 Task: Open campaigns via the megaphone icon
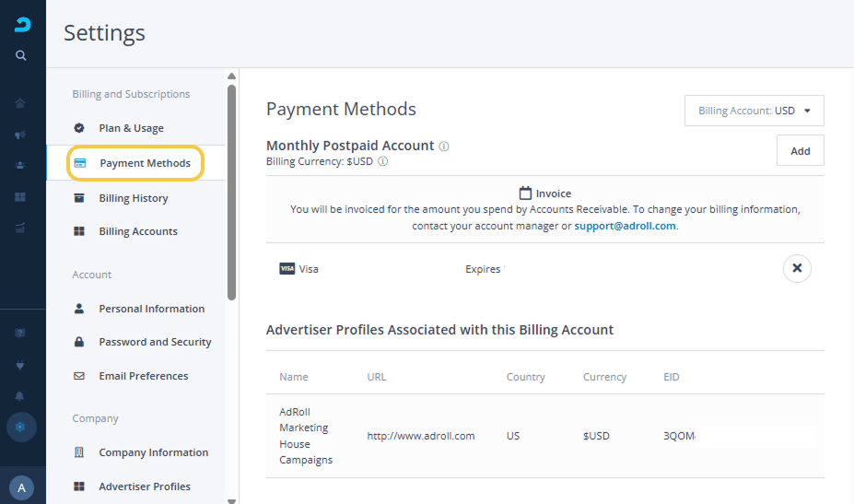pyautogui.click(x=20, y=135)
